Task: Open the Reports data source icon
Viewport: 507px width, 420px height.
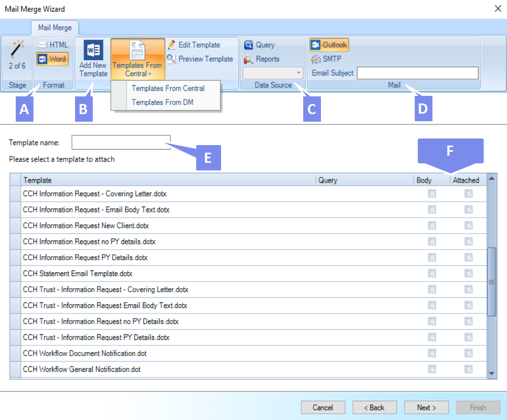Action: pos(248,59)
